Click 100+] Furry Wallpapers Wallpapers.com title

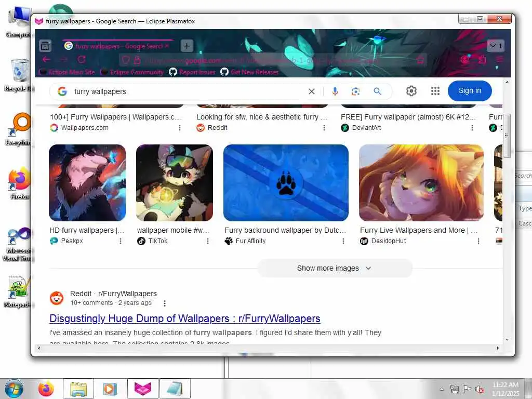(x=116, y=117)
